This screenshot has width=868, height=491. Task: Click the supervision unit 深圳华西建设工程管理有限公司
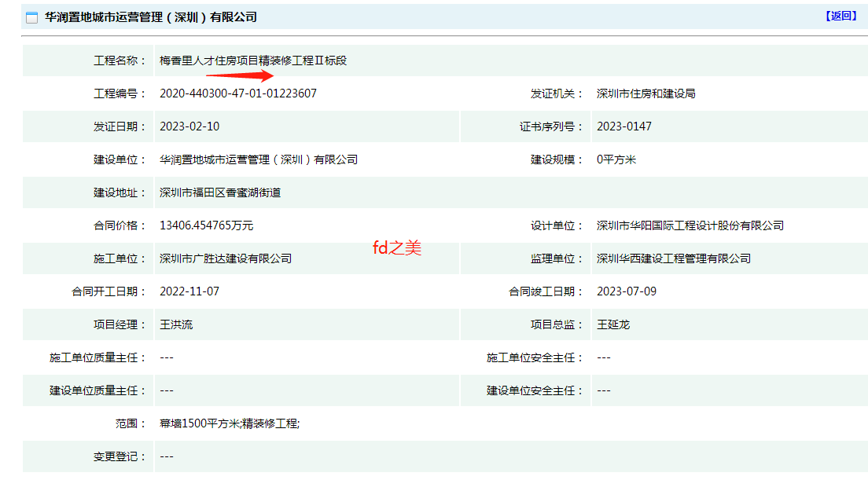pos(673,258)
